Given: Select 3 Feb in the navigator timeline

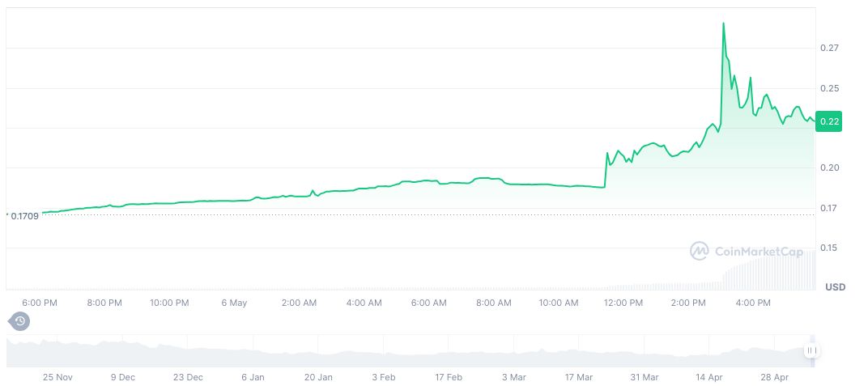Looking at the screenshot, I should click(x=383, y=377).
